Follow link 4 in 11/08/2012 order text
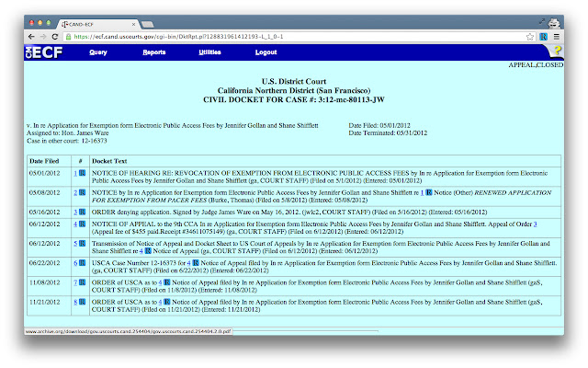 [160, 282]
